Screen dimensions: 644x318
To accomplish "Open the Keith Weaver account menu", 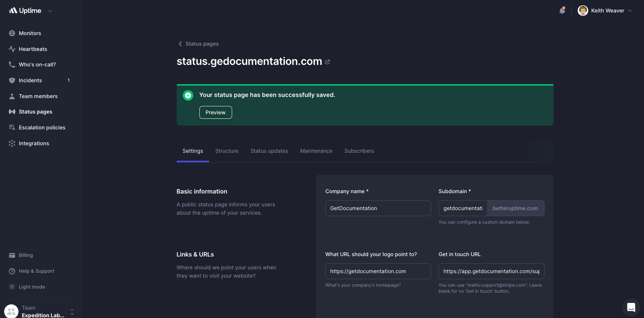I will pos(605,11).
